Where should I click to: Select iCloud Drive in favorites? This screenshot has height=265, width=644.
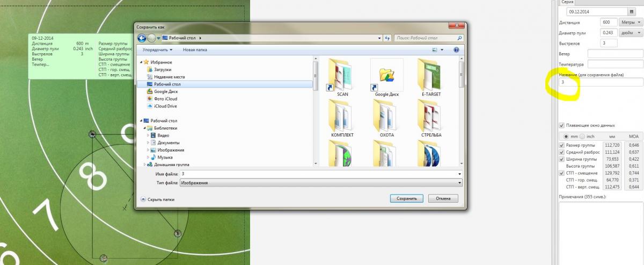tap(165, 106)
